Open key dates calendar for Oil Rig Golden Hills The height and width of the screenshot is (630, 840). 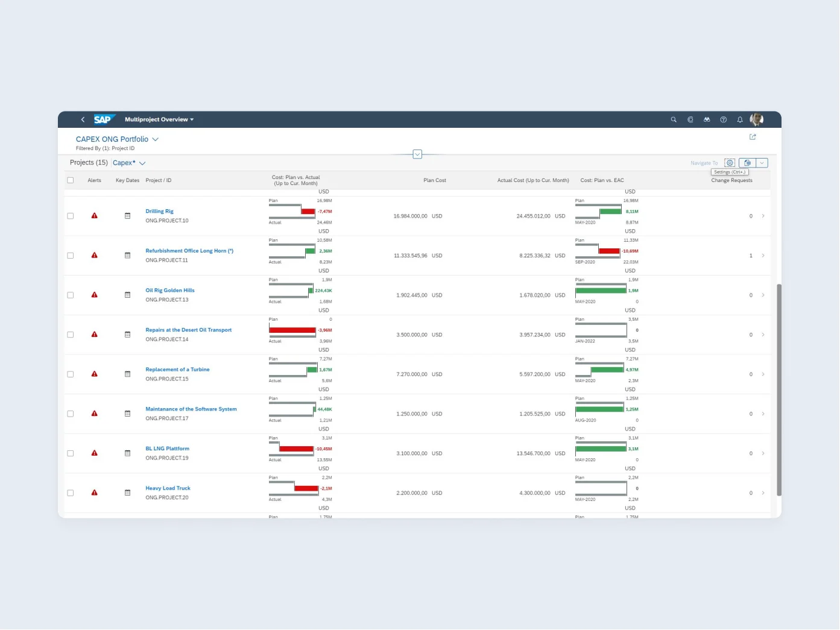[x=128, y=295]
